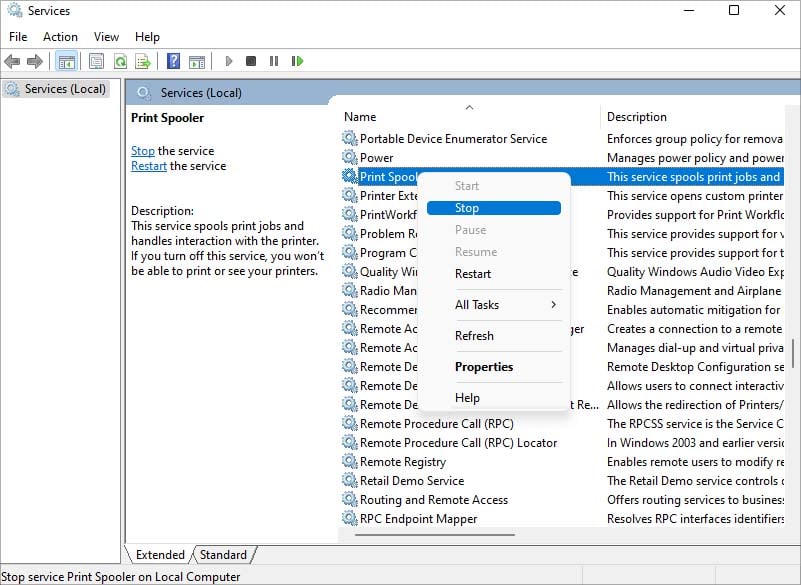Click the Properties toolbar icon
Screen dimensions: 801x585
(x=96, y=61)
